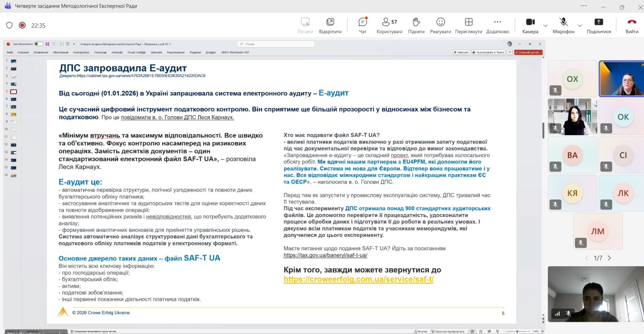
Task: Open the reactions menu (Реагувати)
Action: tap(440, 25)
